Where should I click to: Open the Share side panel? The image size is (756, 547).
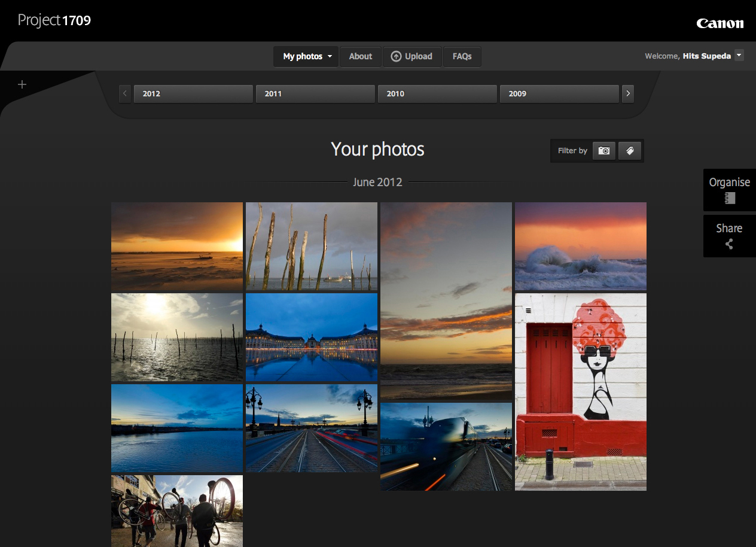729,236
